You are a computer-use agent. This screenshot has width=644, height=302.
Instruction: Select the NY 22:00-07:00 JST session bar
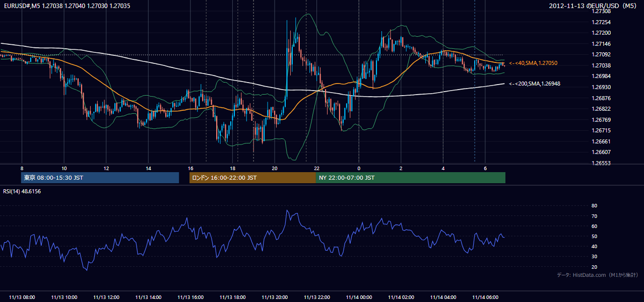coord(411,178)
